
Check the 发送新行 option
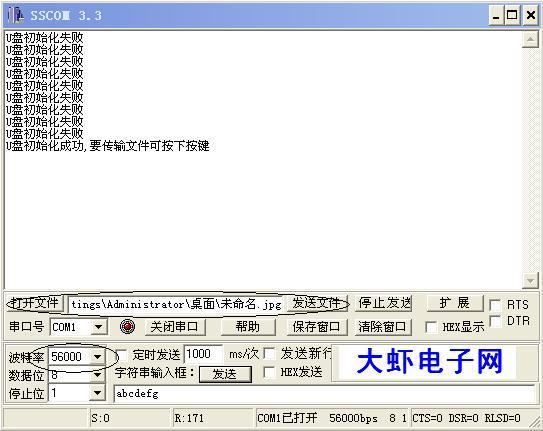[x=269, y=354]
